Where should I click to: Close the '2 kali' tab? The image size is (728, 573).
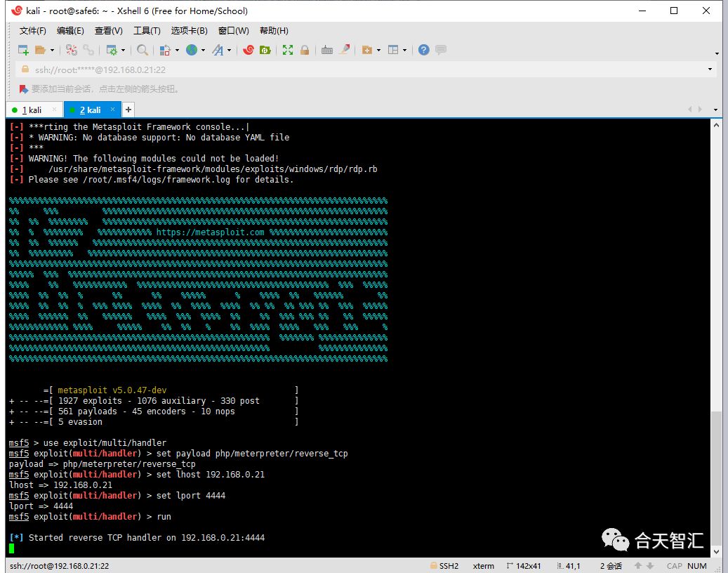click(112, 110)
